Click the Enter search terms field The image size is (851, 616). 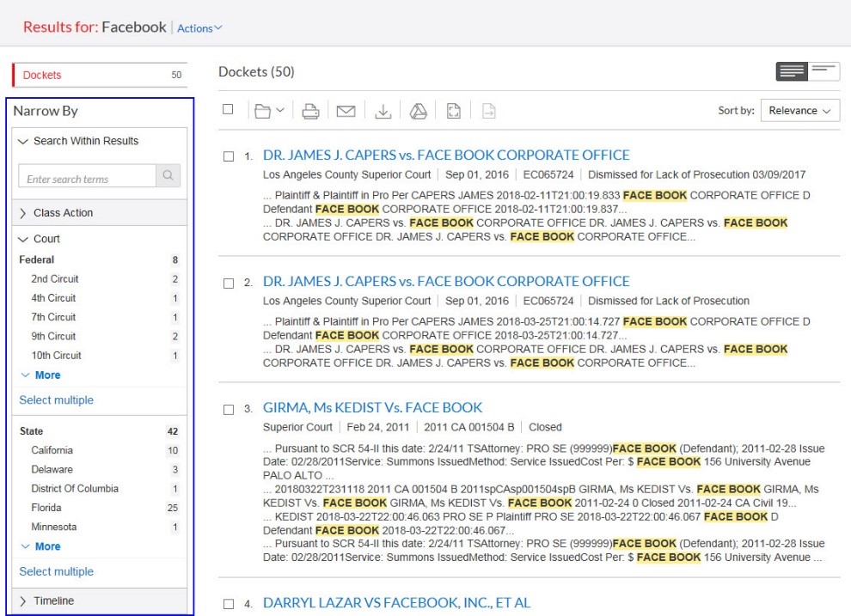88,175
